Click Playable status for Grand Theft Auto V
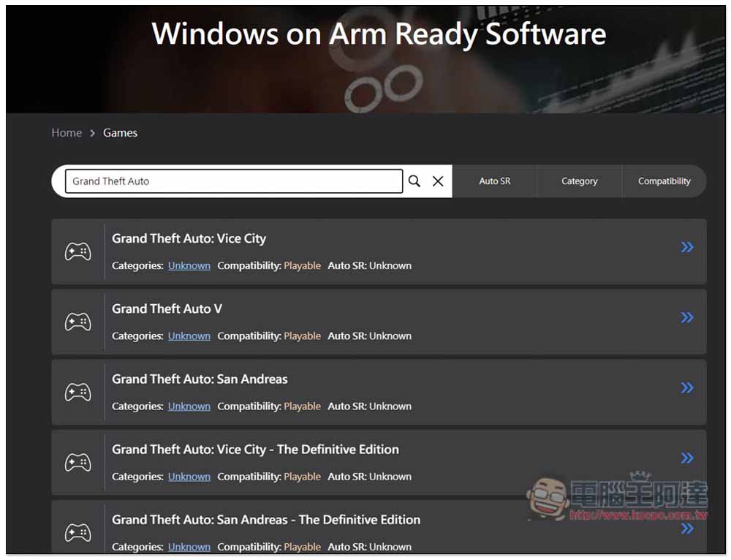Image resolution: width=731 pixels, height=560 pixels. tap(302, 336)
